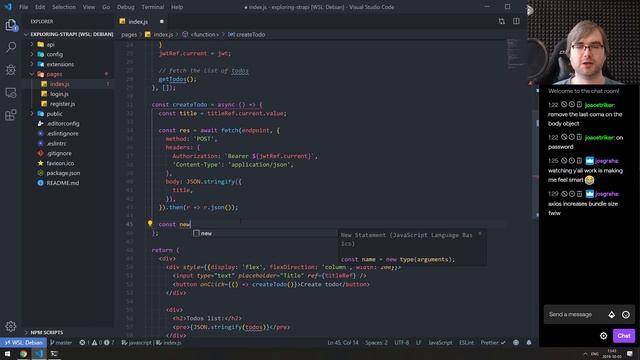This screenshot has height=360, width=640.
Task: Collapse the EXPLORING-STRAPI workspace section
Action: [x=69, y=34]
